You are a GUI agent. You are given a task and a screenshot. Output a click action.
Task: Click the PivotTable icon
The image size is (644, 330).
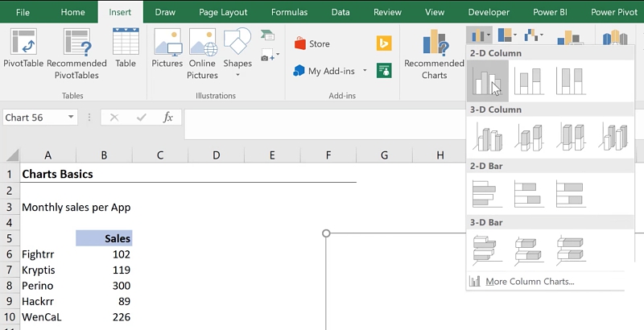pos(23,51)
